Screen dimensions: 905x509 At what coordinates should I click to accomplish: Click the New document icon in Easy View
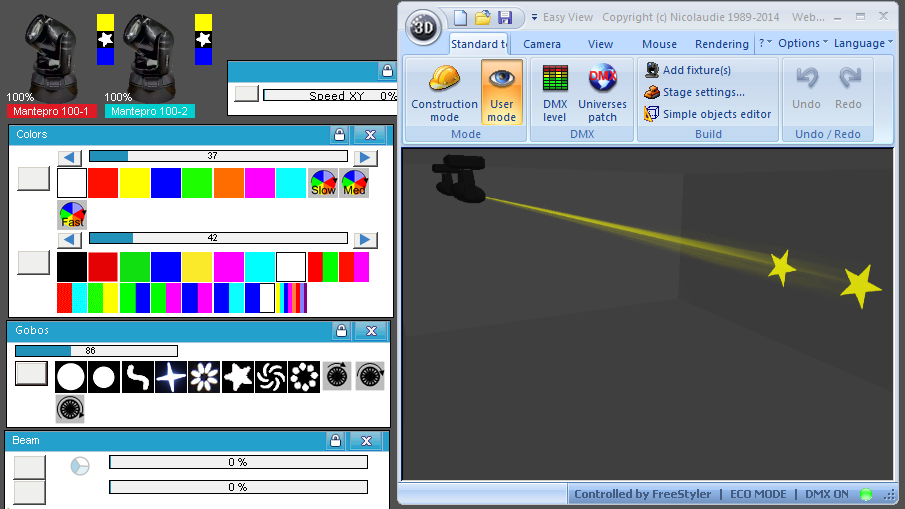(x=460, y=18)
